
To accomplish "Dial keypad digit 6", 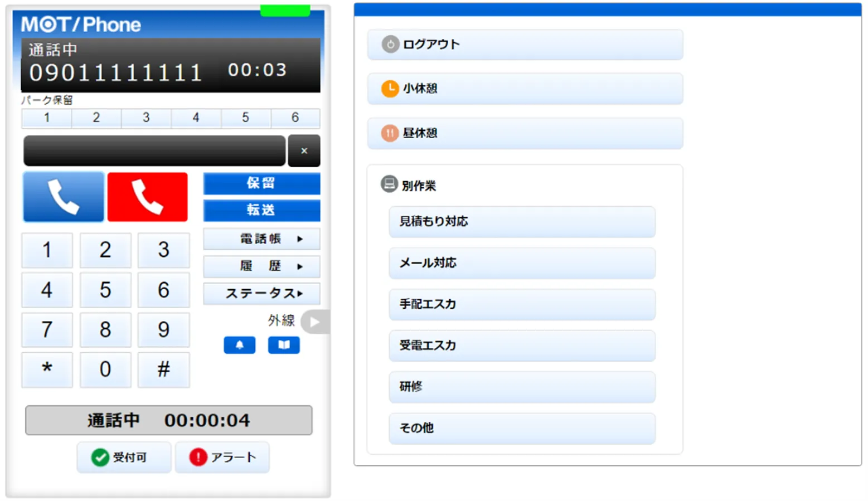I will click(163, 290).
